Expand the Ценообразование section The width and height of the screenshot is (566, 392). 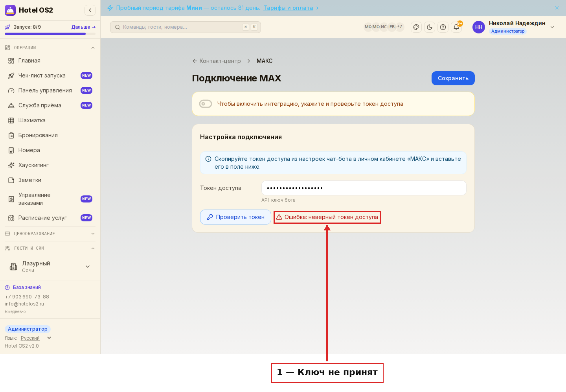[x=93, y=234]
